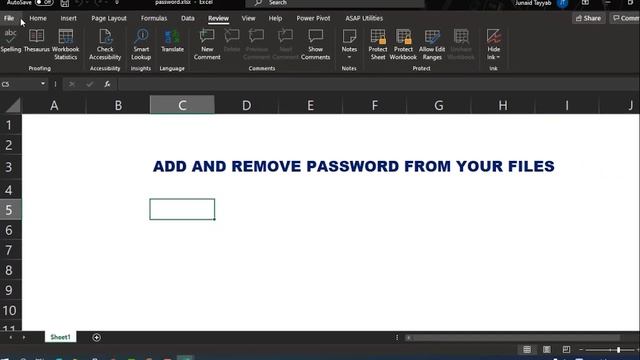
Task: Select column F header
Action: (375, 105)
